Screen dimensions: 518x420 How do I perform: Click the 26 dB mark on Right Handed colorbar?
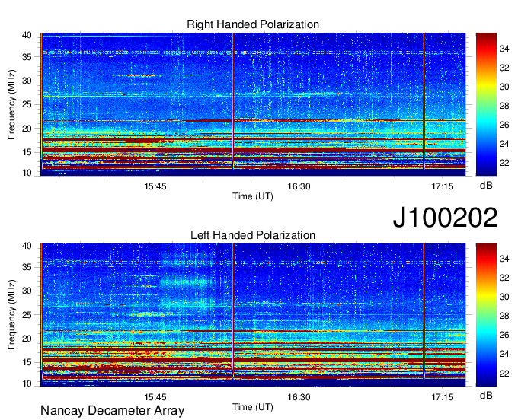[x=504, y=125]
